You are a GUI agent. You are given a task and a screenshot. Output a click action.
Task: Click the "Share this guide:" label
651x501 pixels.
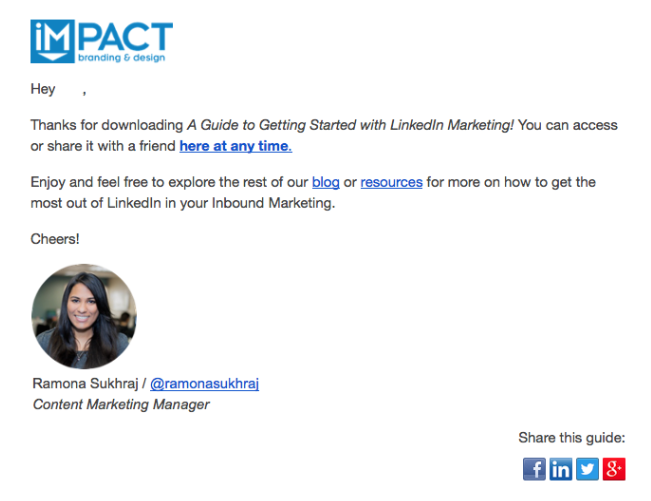tap(571, 437)
